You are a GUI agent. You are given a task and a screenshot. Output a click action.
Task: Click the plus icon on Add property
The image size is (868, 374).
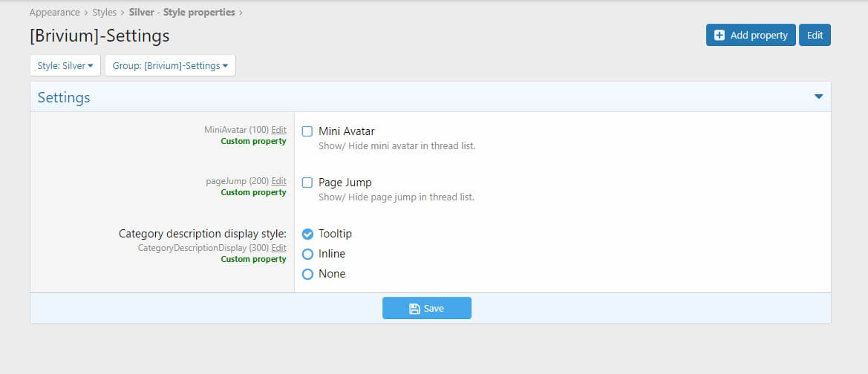tap(719, 36)
